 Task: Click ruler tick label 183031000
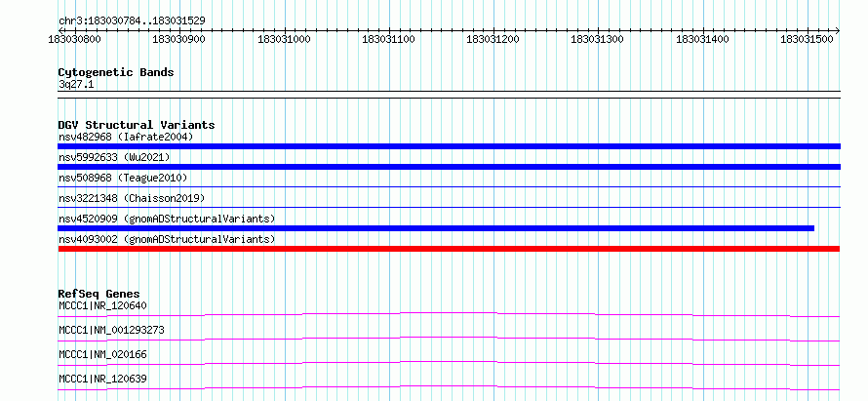[284, 39]
